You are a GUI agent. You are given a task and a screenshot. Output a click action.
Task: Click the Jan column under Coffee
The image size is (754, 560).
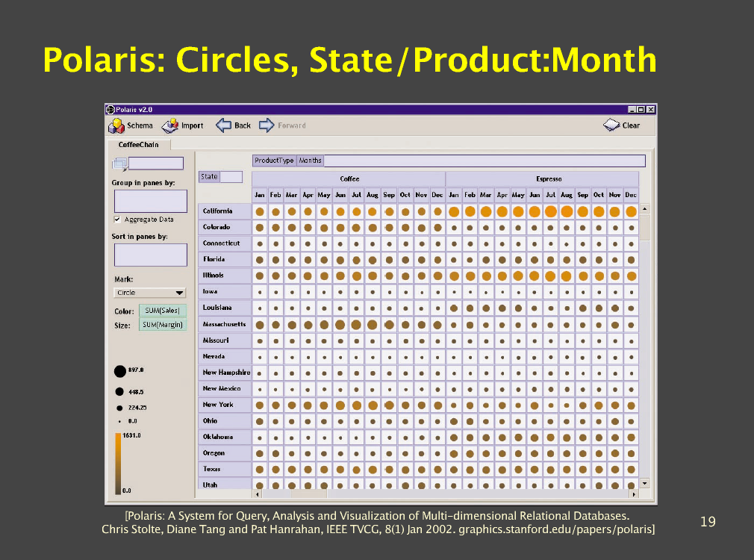pyautogui.click(x=260, y=195)
